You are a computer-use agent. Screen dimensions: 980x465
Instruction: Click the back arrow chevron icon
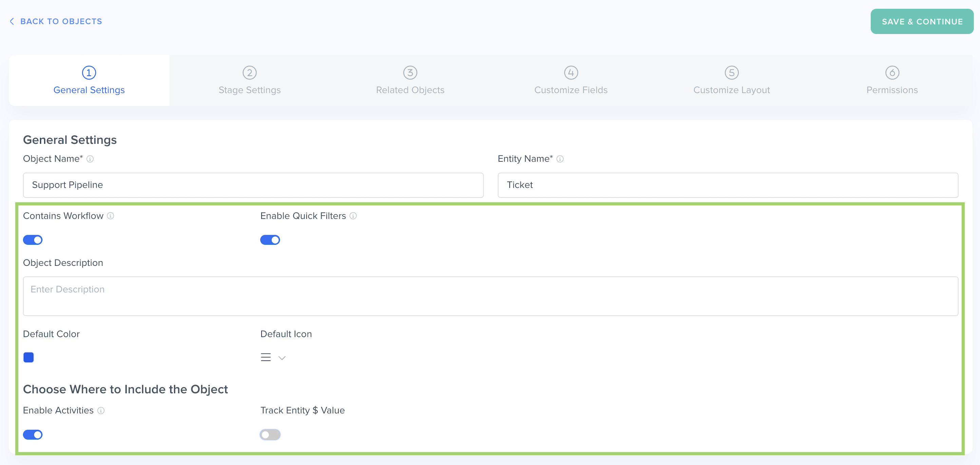[12, 21]
